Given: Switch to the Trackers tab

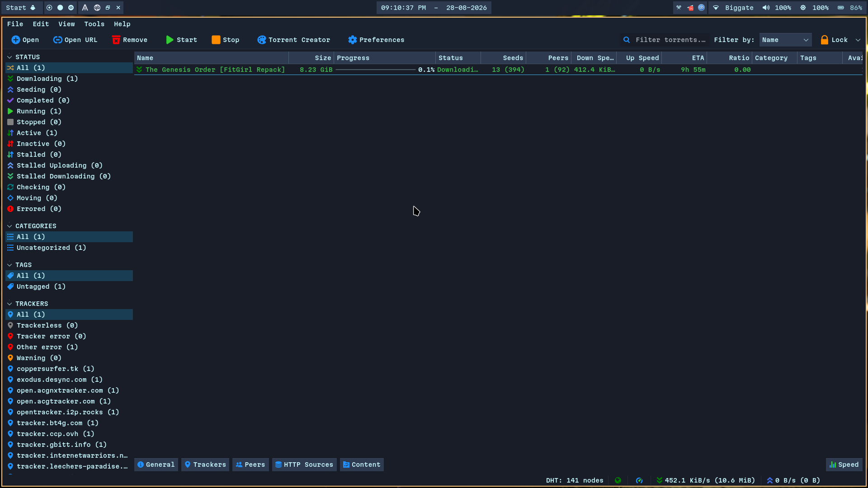Looking at the screenshot, I should (205, 465).
